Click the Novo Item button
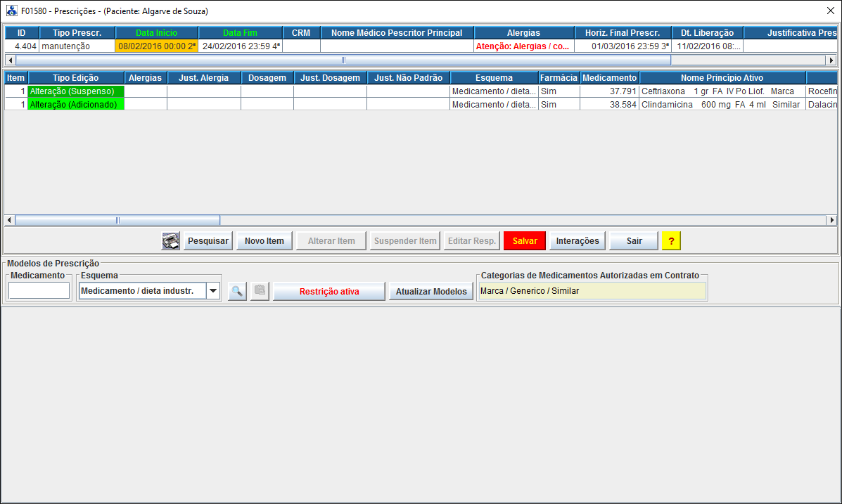The image size is (842, 504). [264, 241]
